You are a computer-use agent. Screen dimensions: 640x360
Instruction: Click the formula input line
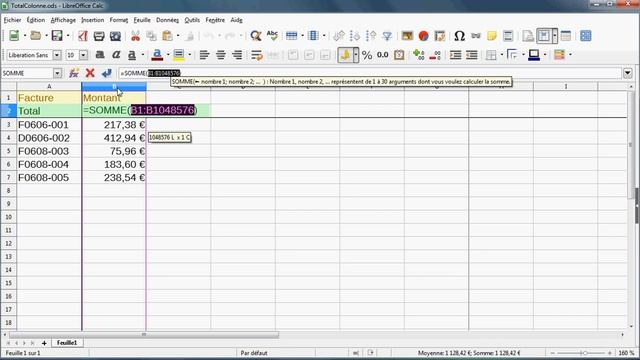click(370, 73)
